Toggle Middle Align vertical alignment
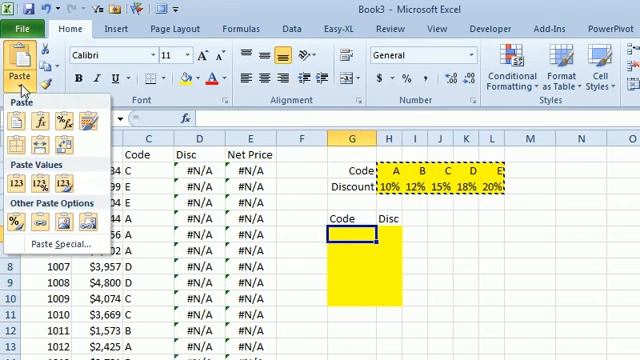640x360 pixels. coord(264,55)
